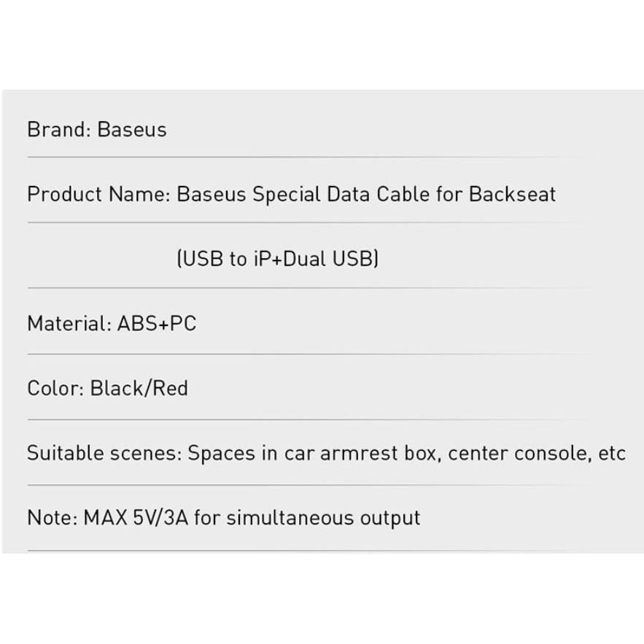Click the "Material:" label
The width and height of the screenshot is (644, 644).
tap(69, 324)
